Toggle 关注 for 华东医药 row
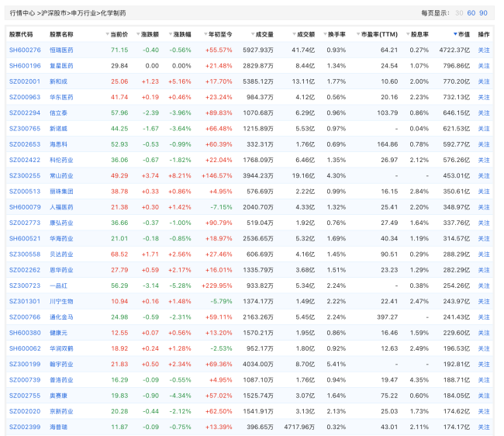504x436 pixels. [484, 97]
